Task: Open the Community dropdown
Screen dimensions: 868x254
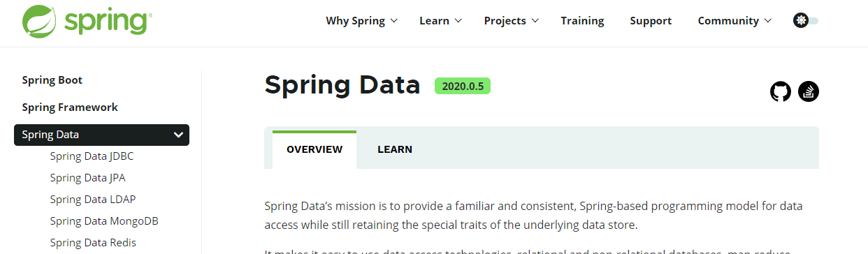Action: click(x=735, y=21)
